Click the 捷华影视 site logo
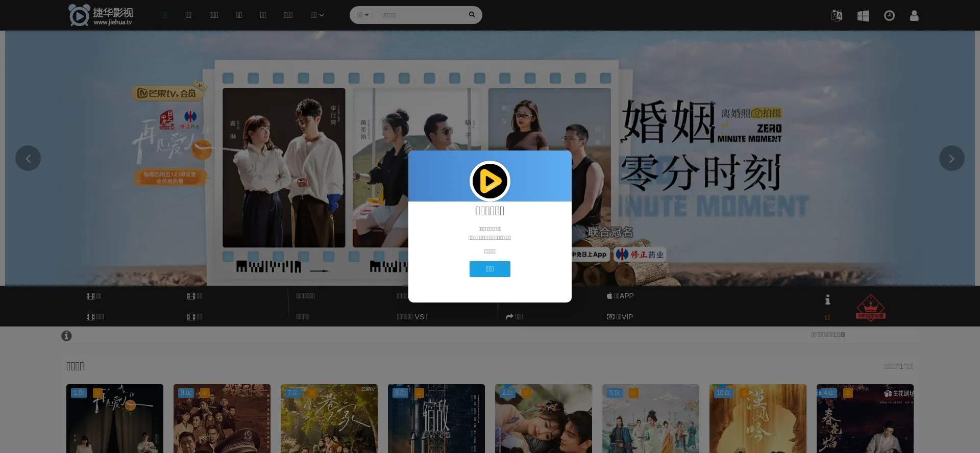Image resolution: width=980 pixels, height=453 pixels. click(x=101, y=15)
